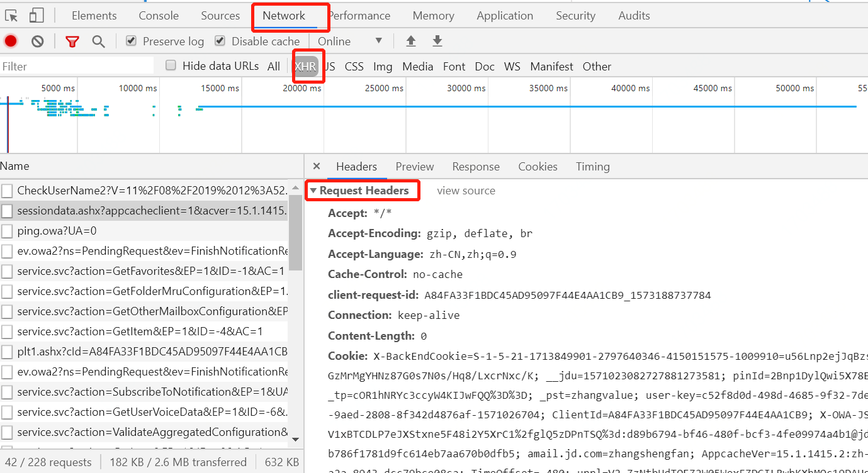Open the Application panel tab

(x=505, y=16)
